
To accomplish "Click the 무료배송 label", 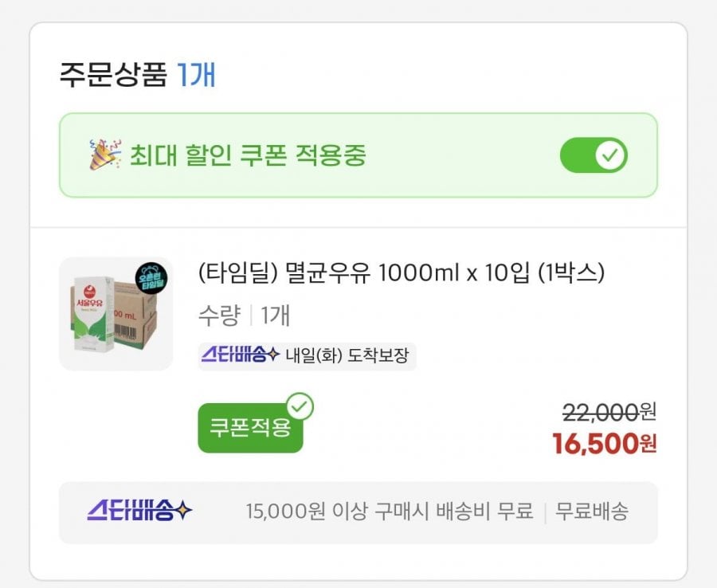I will tap(591, 512).
